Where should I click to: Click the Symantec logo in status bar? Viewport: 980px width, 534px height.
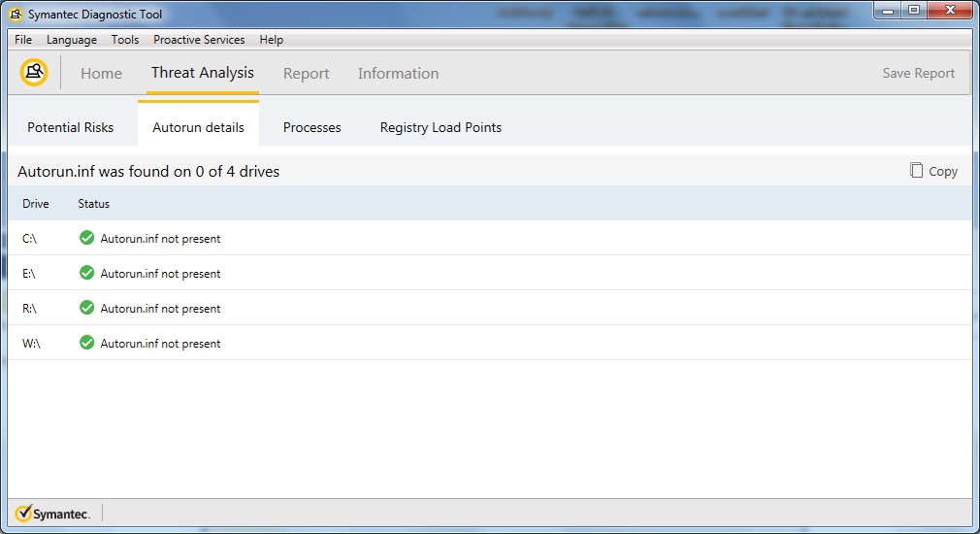[52, 514]
